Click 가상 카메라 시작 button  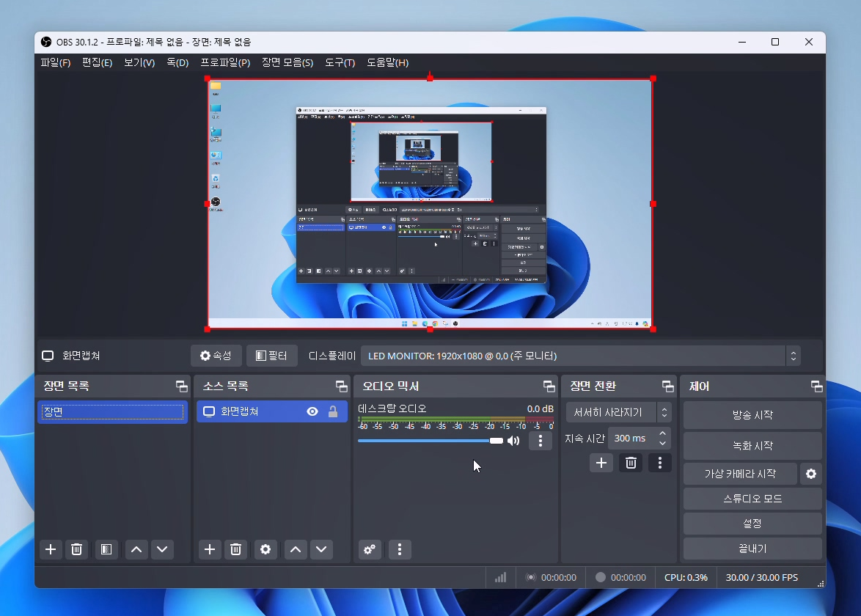(740, 474)
